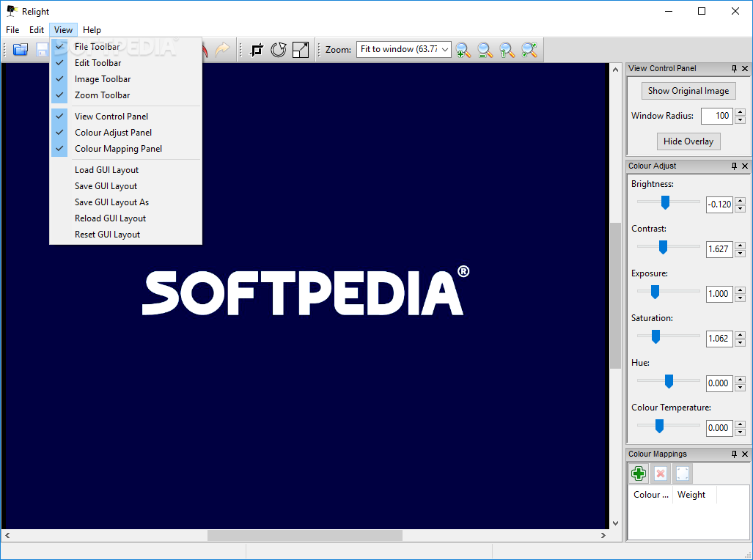Click the Redo arrow icon

pos(222,49)
